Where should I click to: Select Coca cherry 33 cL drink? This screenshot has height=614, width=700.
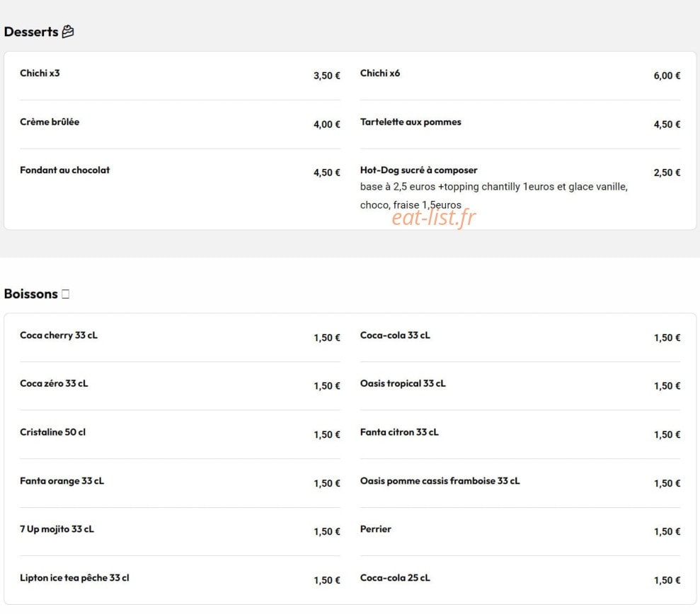point(180,337)
